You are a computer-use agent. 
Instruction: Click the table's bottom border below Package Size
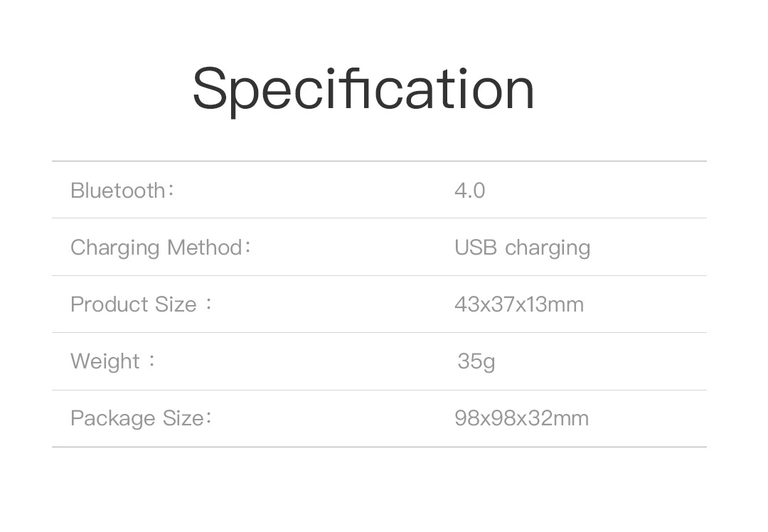pyautogui.click(x=379, y=447)
